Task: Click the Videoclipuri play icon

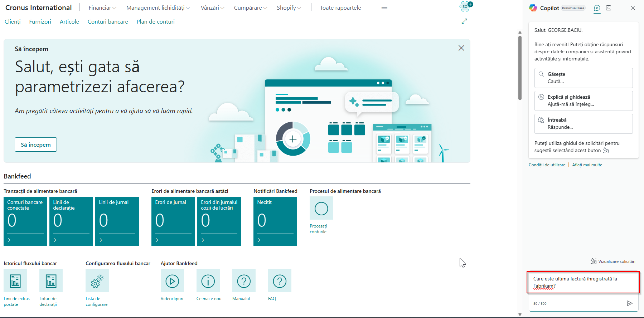Action: [172, 281]
